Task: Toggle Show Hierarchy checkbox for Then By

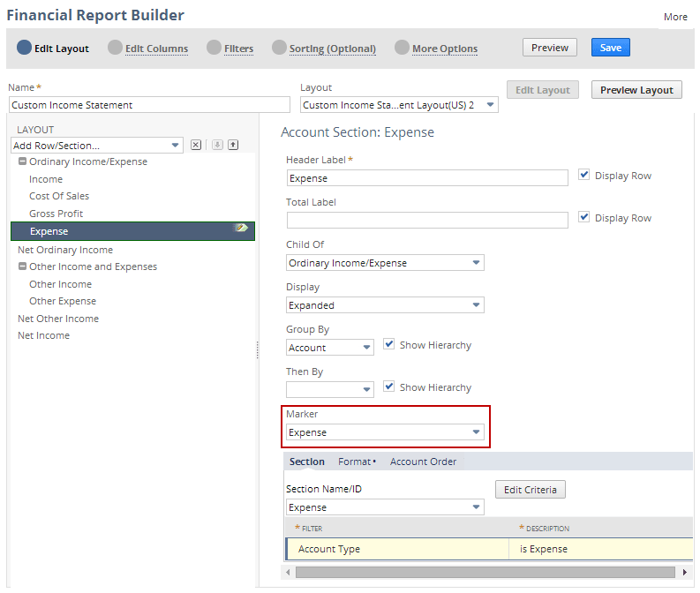Action: click(x=388, y=387)
